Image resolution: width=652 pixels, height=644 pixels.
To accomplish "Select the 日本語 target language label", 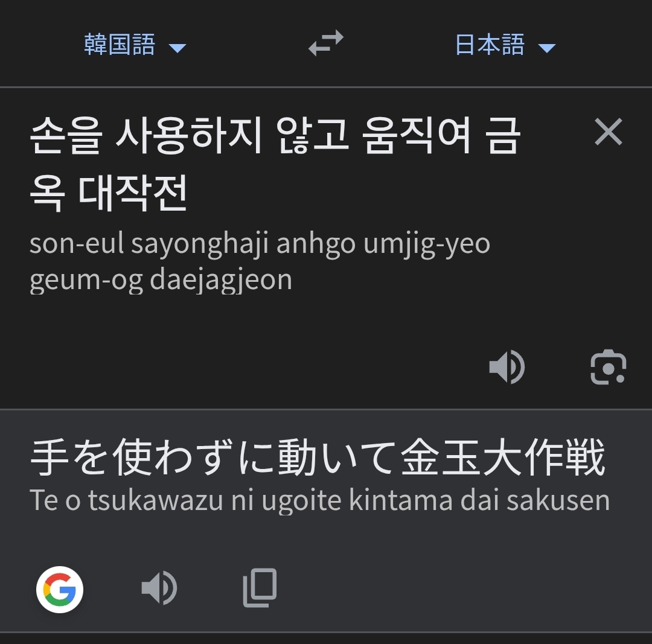I will click(x=490, y=45).
